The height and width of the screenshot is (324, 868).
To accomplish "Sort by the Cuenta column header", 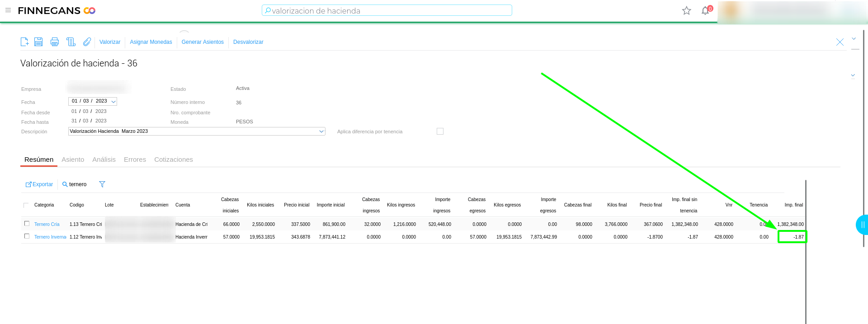I will [183, 205].
